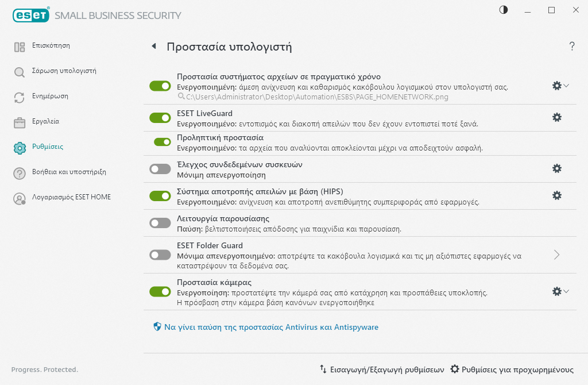Viewport: 588px width, 385px height.
Task: Open the help question mark icon
Action: [x=572, y=47]
